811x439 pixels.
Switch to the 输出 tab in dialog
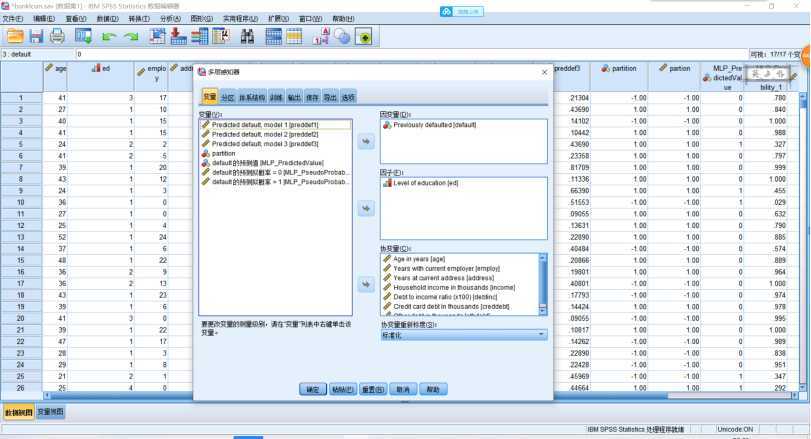294,97
